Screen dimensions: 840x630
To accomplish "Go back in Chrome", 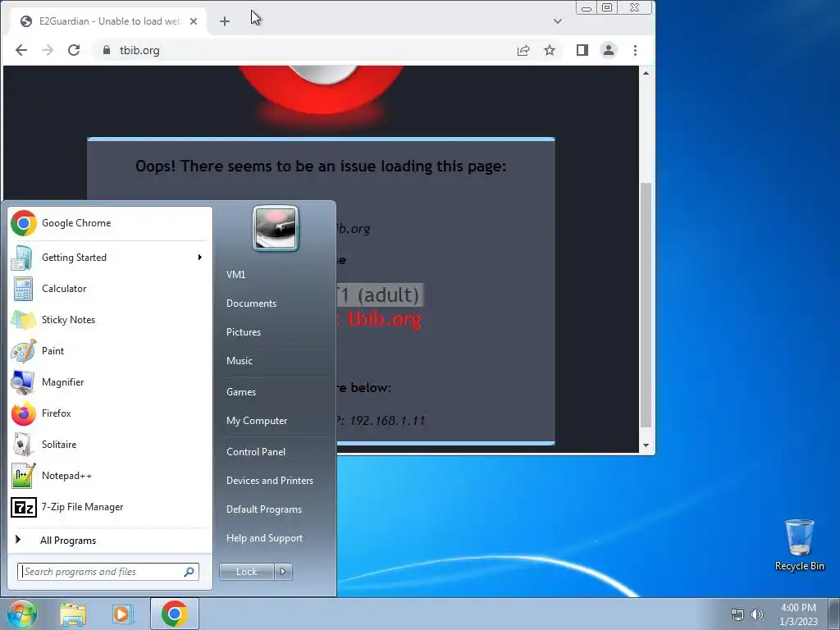I will (x=21, y=50).
